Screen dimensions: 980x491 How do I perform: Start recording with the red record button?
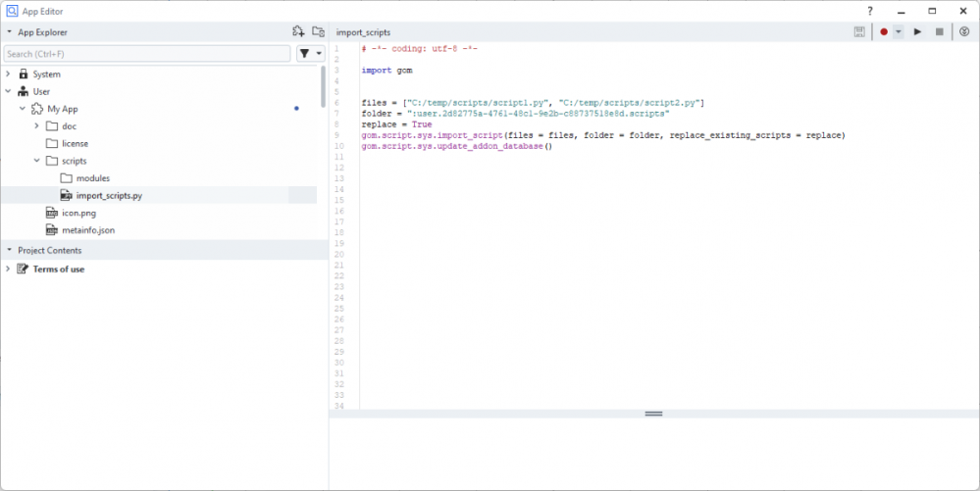pos(884,32)
